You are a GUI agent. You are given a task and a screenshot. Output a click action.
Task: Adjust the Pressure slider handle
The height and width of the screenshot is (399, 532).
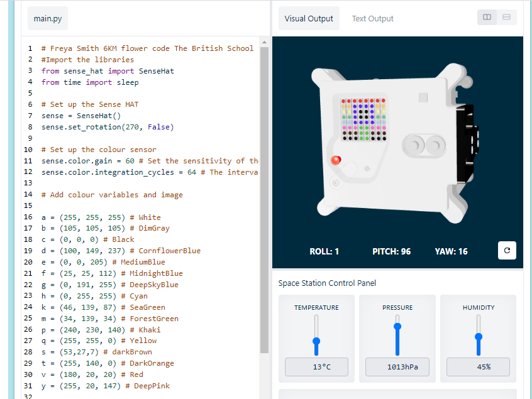[x=397, y=327]
